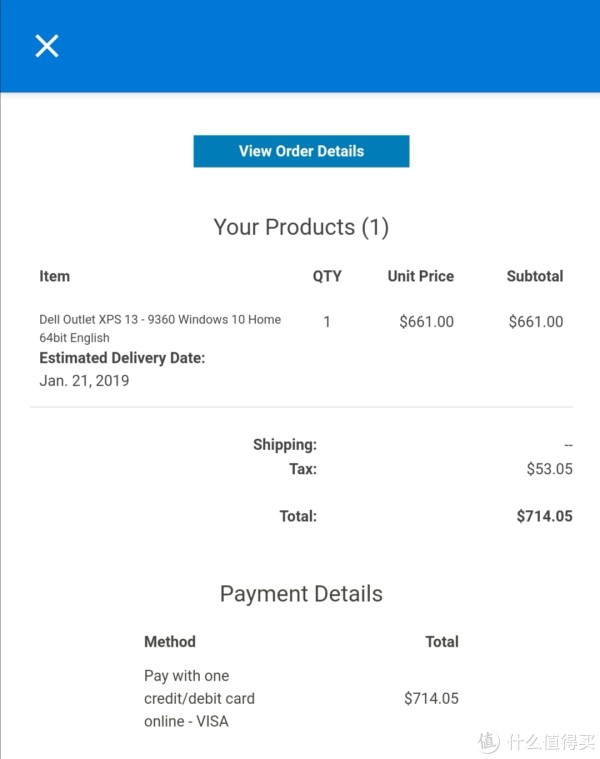Open View Order Details button
The image size is (600, 759).
(x=301, y=151)
